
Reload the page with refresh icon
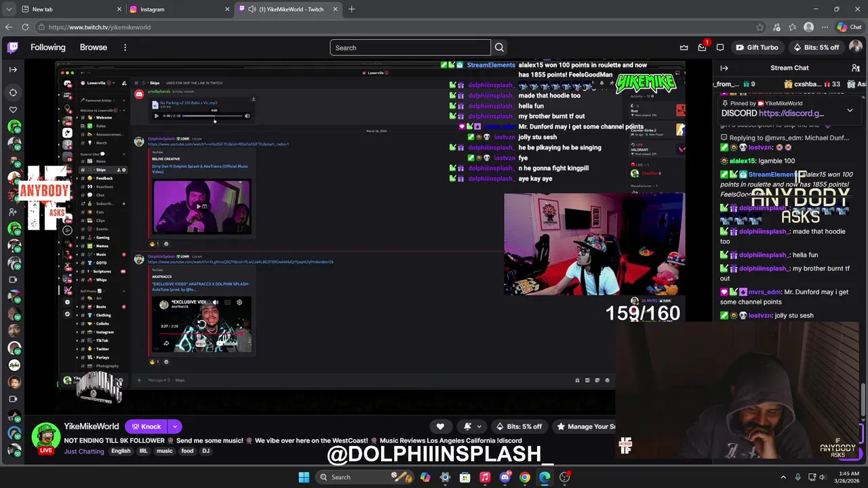tap(25, 27)
